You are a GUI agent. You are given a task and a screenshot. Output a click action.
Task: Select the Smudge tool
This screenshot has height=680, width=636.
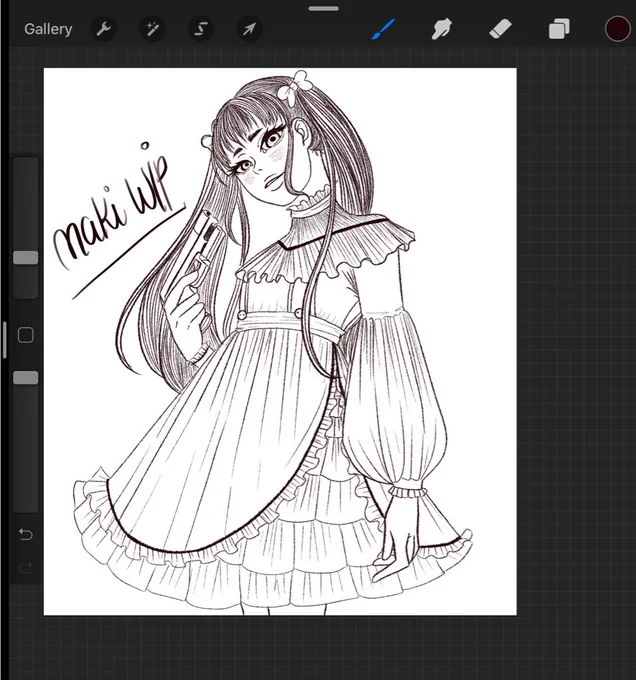click(441, 29)
